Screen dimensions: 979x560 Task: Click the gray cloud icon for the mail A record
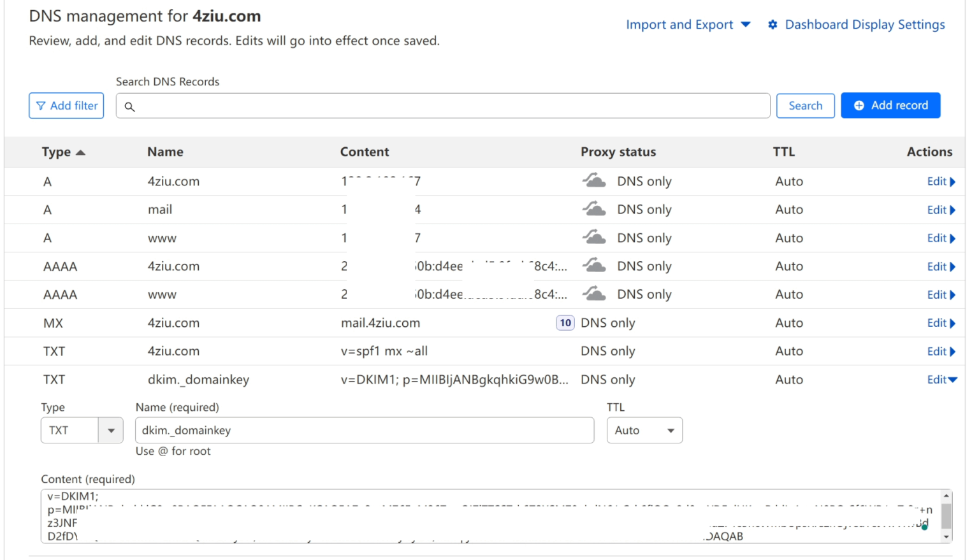[594, 210]
